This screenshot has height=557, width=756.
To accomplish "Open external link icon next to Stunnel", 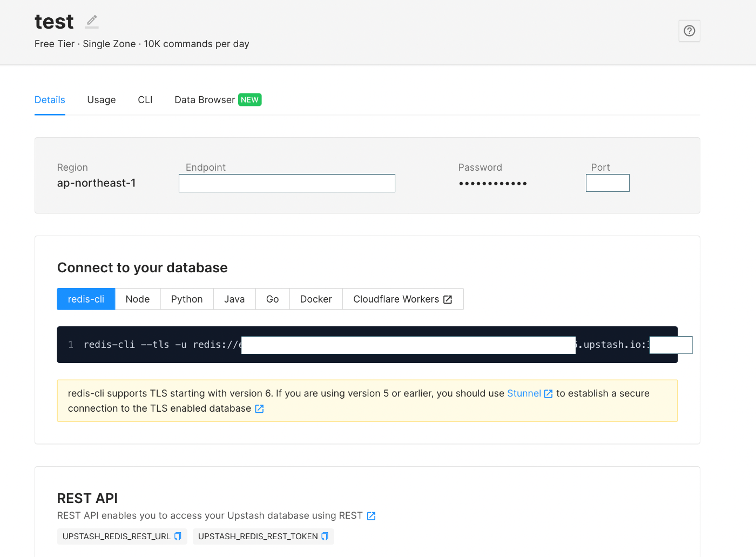I will pyautogui.click(x=548, y=394).
